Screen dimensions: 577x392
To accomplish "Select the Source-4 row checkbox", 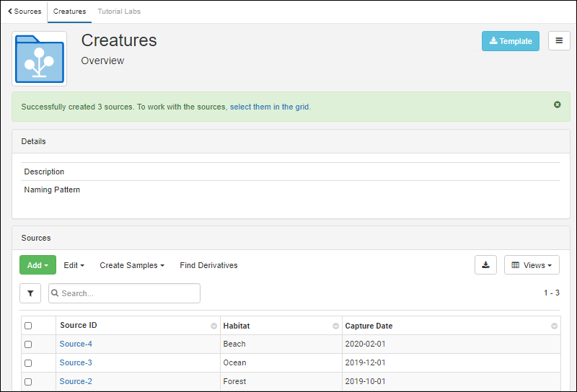I will (x=28, y=344).
